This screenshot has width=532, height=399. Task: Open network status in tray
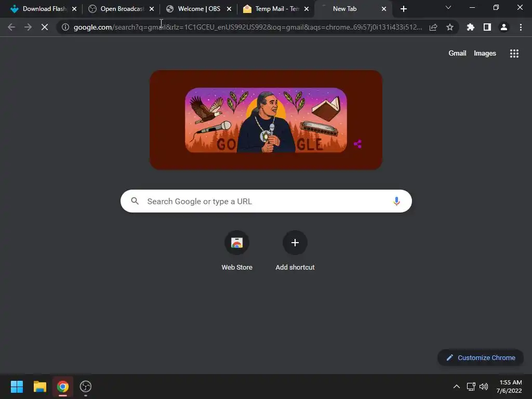coord(471,387)
